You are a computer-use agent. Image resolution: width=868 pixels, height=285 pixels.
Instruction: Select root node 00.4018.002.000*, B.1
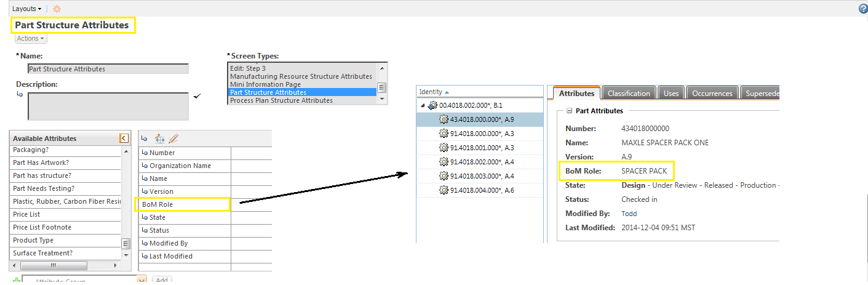(480, 105)
